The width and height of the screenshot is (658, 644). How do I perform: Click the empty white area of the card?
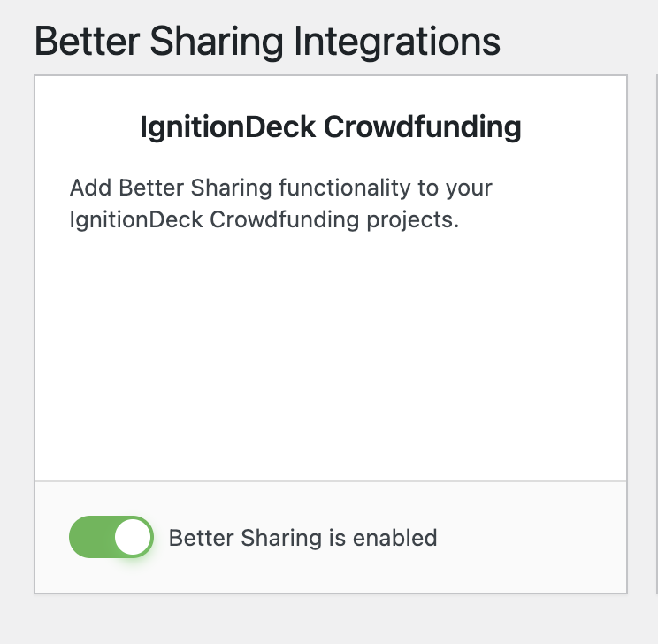point(331,354)
